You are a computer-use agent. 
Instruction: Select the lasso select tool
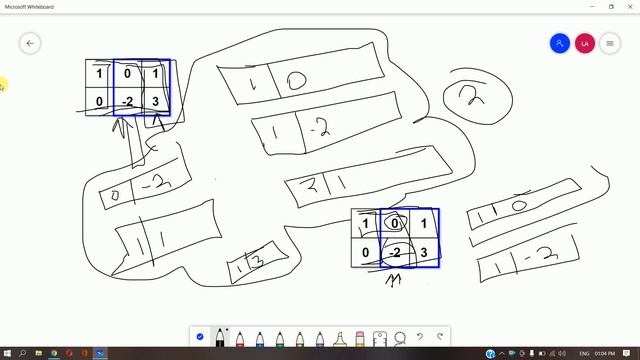pyautogui.click(x=400, y=338)
